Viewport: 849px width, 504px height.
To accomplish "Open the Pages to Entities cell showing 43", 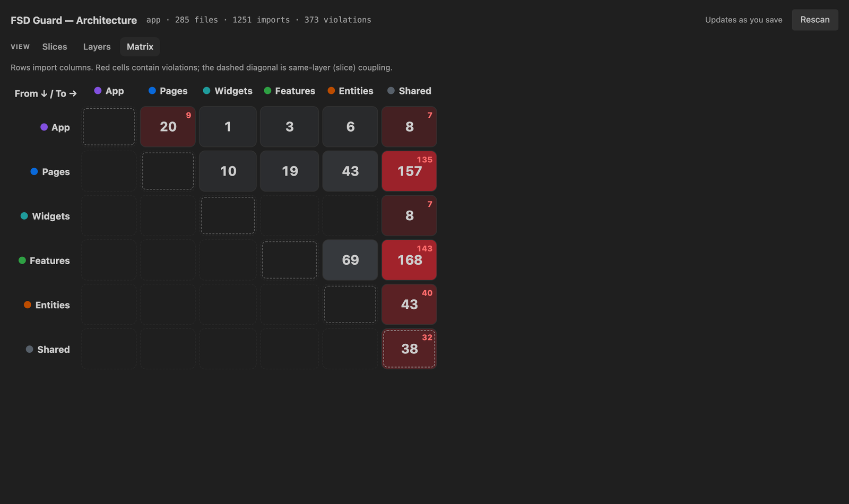I will point(350,171).
